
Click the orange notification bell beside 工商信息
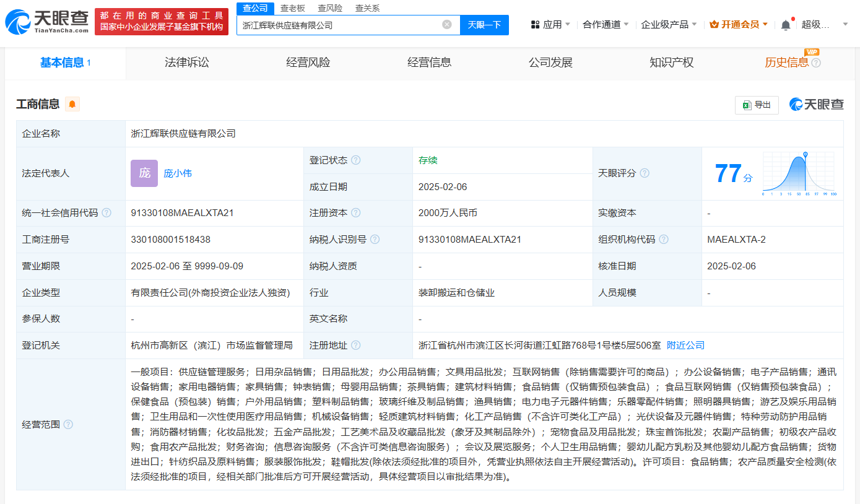pyautogui.click(x=72, y=104)
